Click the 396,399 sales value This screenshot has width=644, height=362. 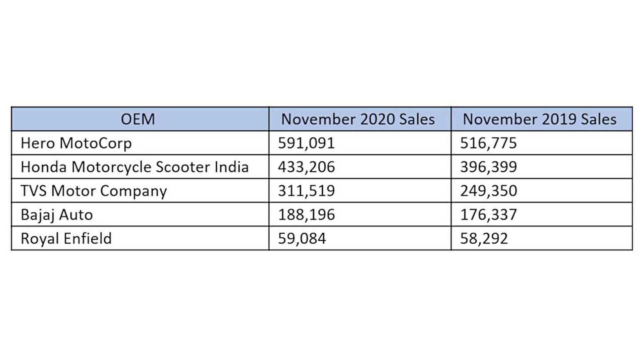point(488,167)
